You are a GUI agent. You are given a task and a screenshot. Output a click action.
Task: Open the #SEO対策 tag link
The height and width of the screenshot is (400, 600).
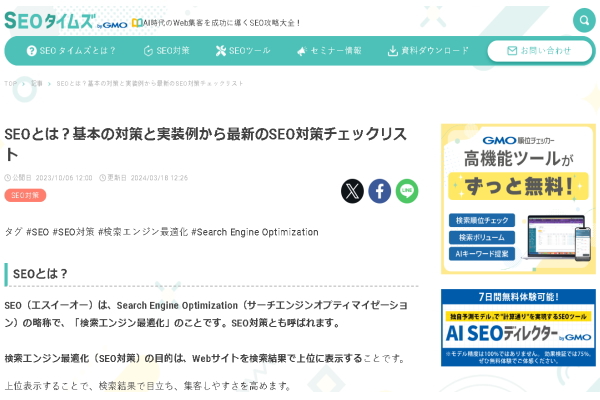pos(73,232)
